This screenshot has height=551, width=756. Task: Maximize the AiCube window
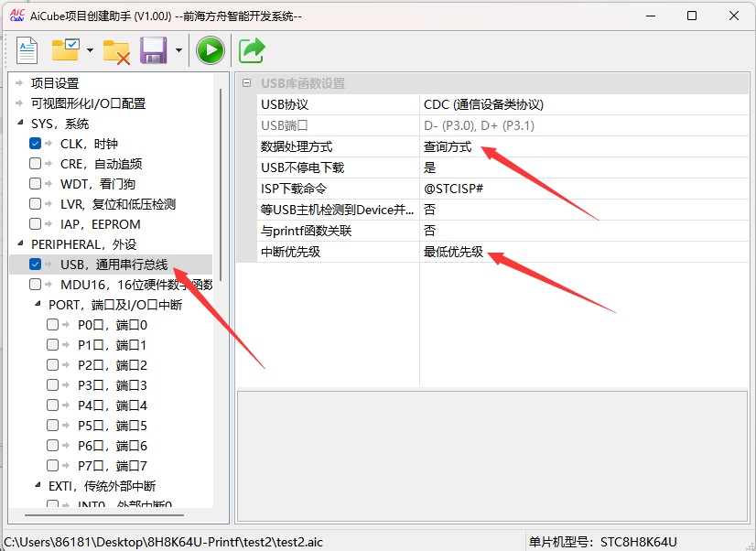click(x=692, y=16)
